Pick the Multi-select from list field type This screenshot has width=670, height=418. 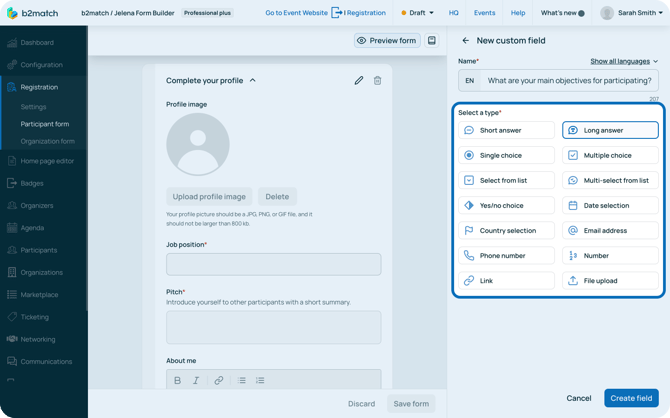click(610, 180)
